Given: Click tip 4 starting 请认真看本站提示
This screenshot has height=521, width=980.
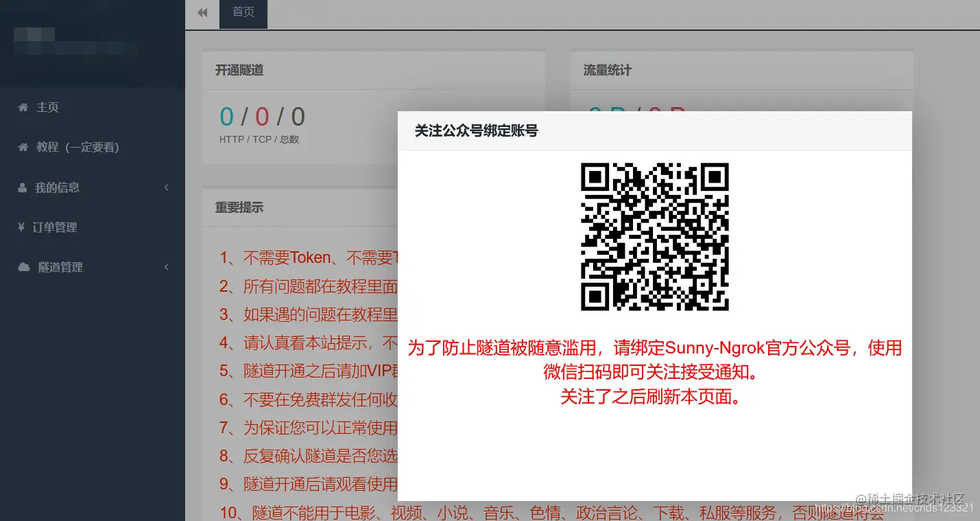Looking at the screenshot, I should click(x=309, y=343).
